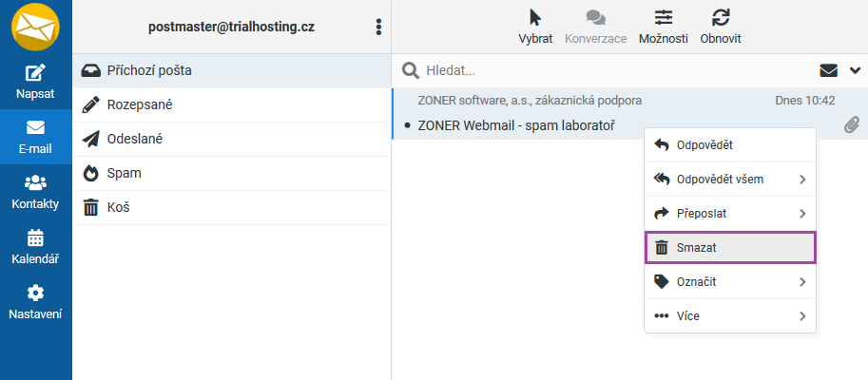This screenshot has height=380, width=868.
Task: Open the account three-dot menu
Action: pyautogui.click(x=378, y=27)
